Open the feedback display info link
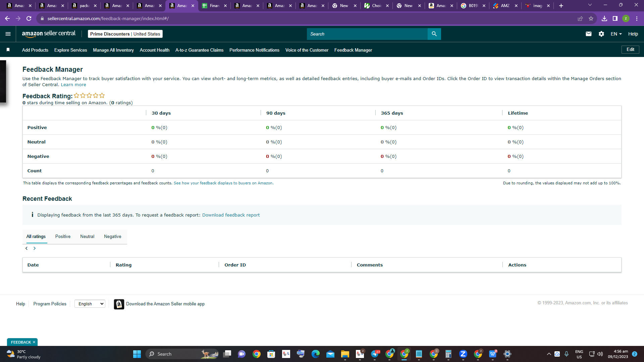The width and height of the screenshot is (644, 362). [223, 183]
